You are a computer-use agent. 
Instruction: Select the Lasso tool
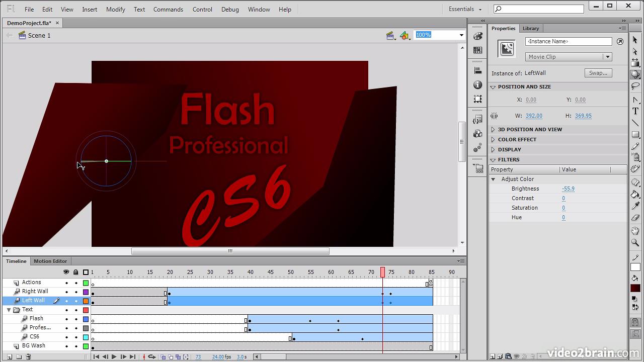[635, 86]
